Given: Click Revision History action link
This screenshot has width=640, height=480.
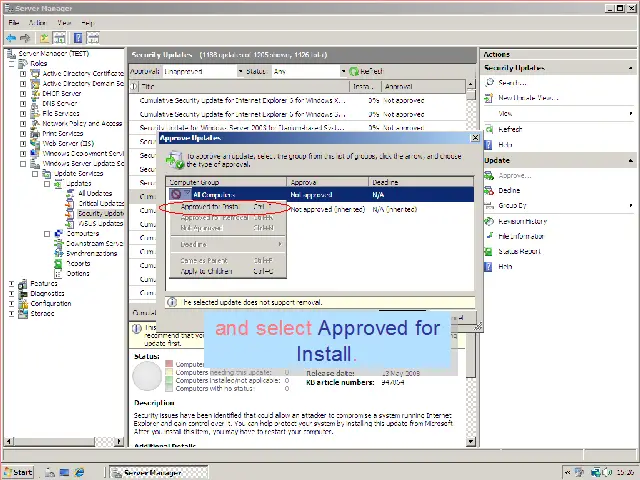Looking at the screenshot, I should [x=522, y=221].
